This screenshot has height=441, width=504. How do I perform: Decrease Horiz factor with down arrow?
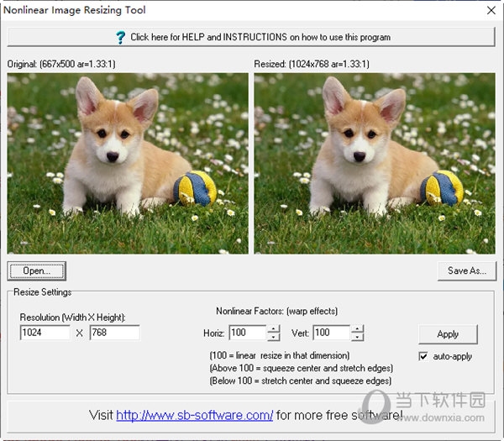tap(274, 337)
